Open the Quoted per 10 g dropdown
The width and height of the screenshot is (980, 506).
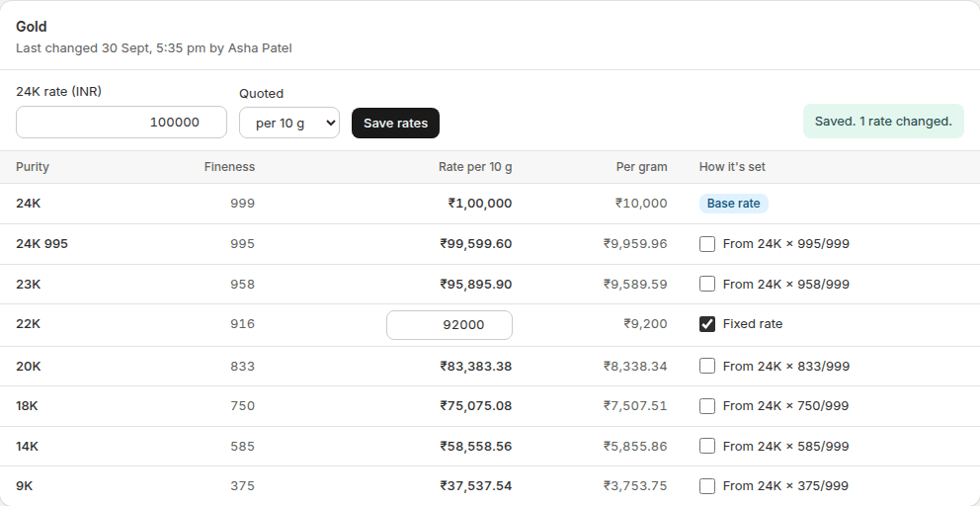pyautogui.click(x=289, y=124)
